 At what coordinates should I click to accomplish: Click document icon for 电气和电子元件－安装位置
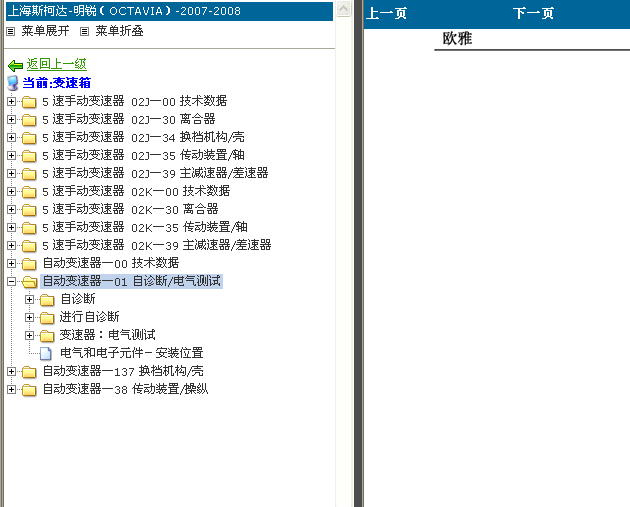[x=46, y=354]
